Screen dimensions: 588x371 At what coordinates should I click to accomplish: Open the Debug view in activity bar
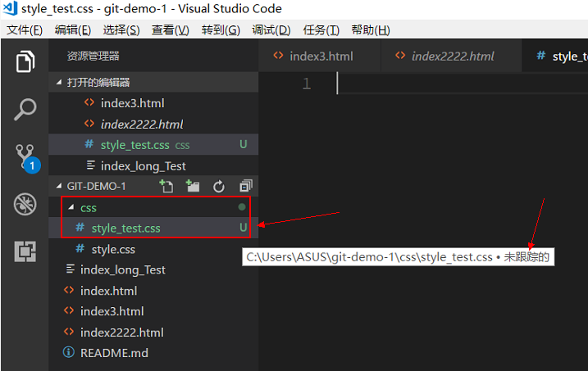25,204
